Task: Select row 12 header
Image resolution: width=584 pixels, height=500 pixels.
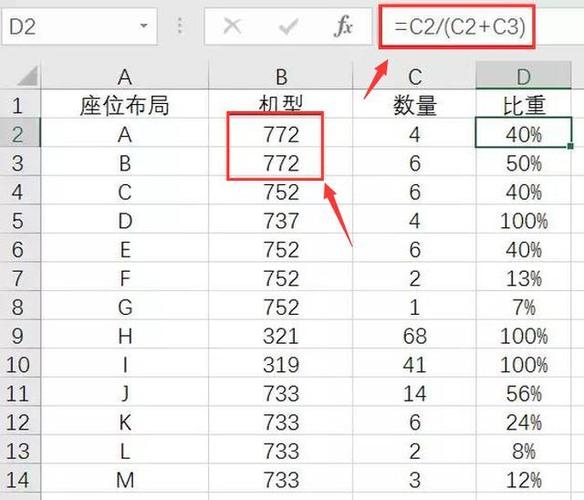Action: pos(19,420)
